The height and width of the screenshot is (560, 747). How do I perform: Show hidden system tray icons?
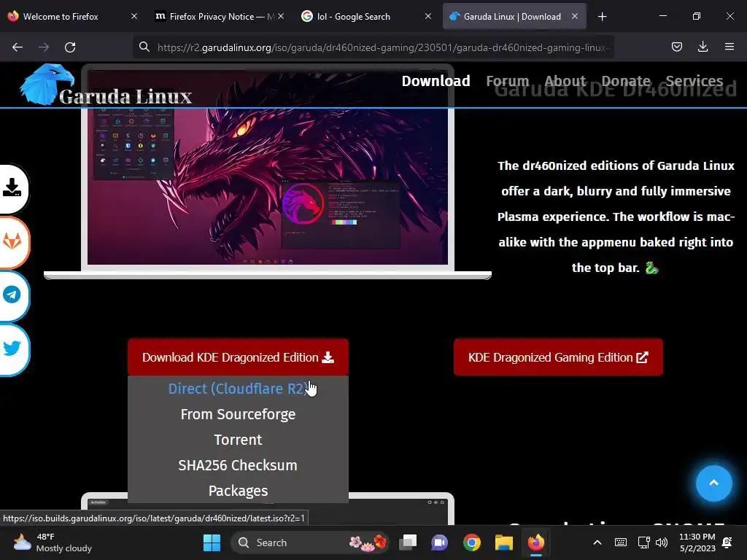pyautogui.click(x=597, y=542)
